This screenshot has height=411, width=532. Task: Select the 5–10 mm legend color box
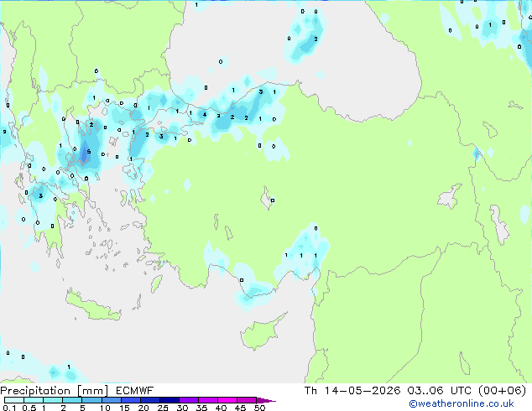[x=91, y=400]
